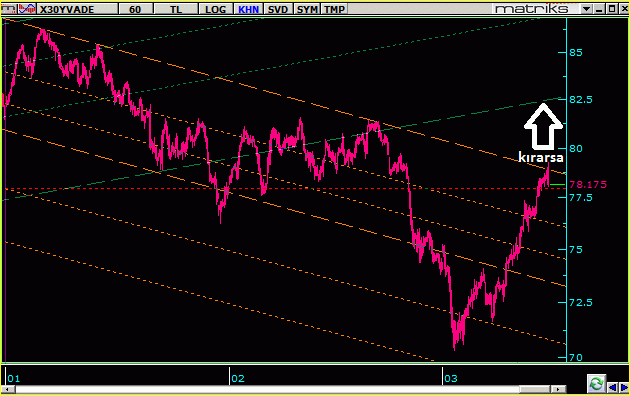Click the blue left arrow icon

613,388
